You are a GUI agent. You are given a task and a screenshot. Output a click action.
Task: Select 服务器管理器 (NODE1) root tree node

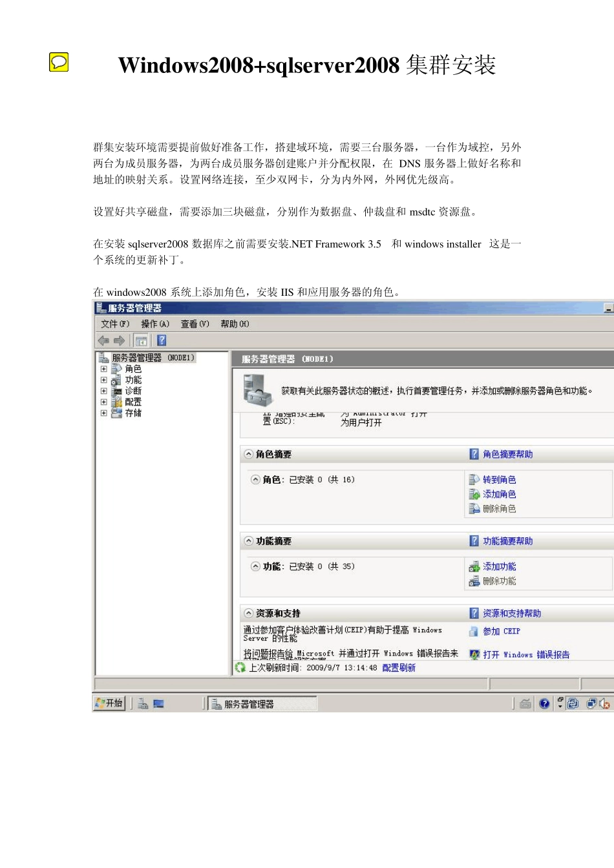153,357
